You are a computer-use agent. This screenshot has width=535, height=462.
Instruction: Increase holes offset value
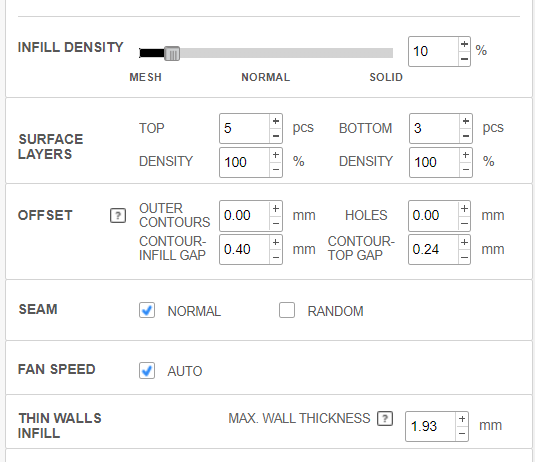464,208
